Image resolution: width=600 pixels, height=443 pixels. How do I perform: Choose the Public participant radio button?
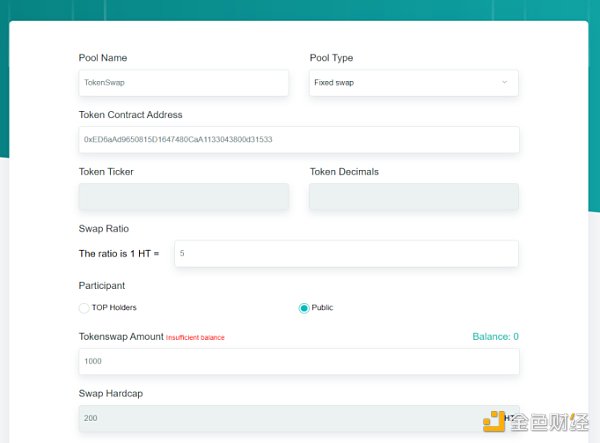(x=304, y=308)
